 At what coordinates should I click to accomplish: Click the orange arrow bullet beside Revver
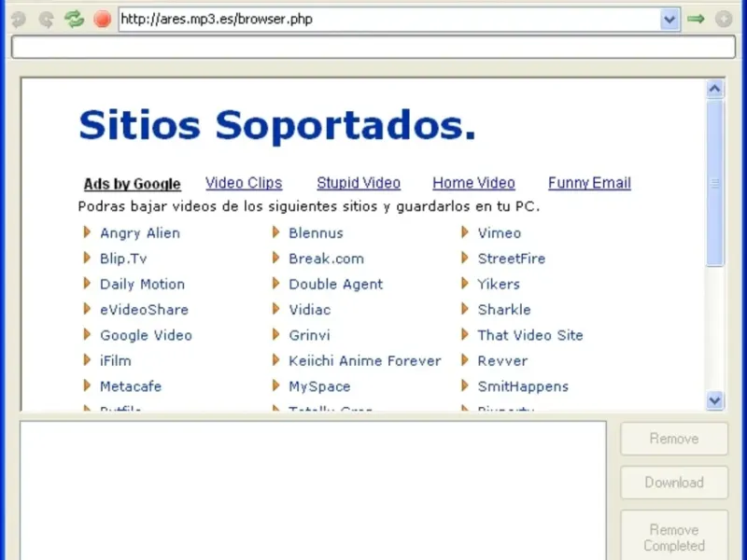(x=465, y=360)
